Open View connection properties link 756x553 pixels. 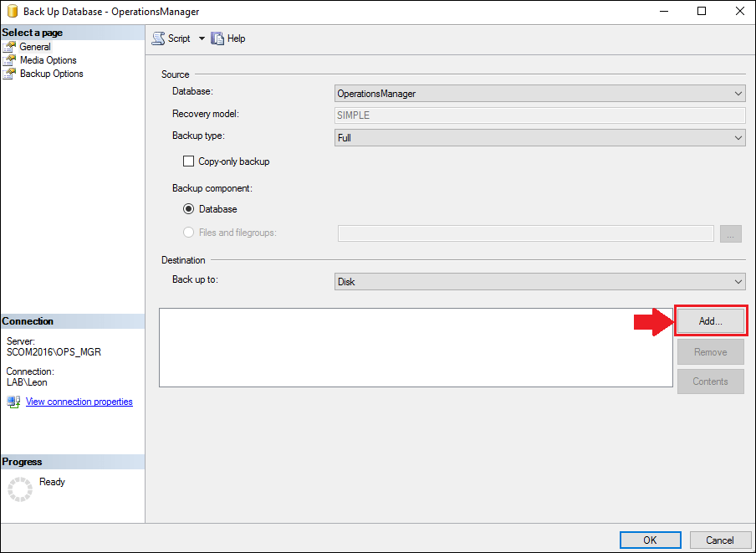click(x=79, y=402)
